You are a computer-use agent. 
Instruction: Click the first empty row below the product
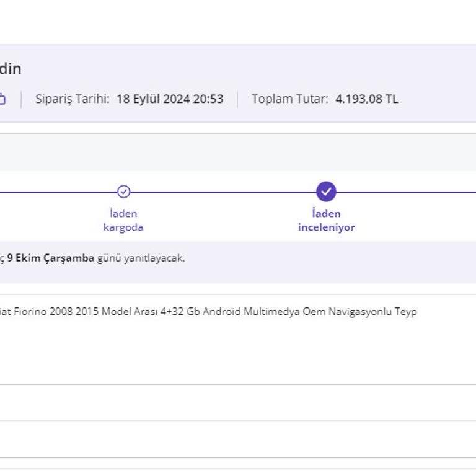238,403
